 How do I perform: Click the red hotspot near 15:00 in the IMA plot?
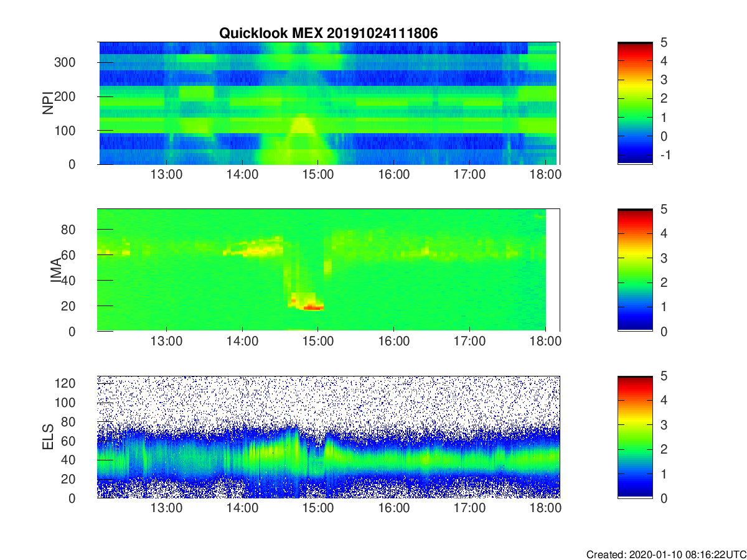[x=312, y=307]
